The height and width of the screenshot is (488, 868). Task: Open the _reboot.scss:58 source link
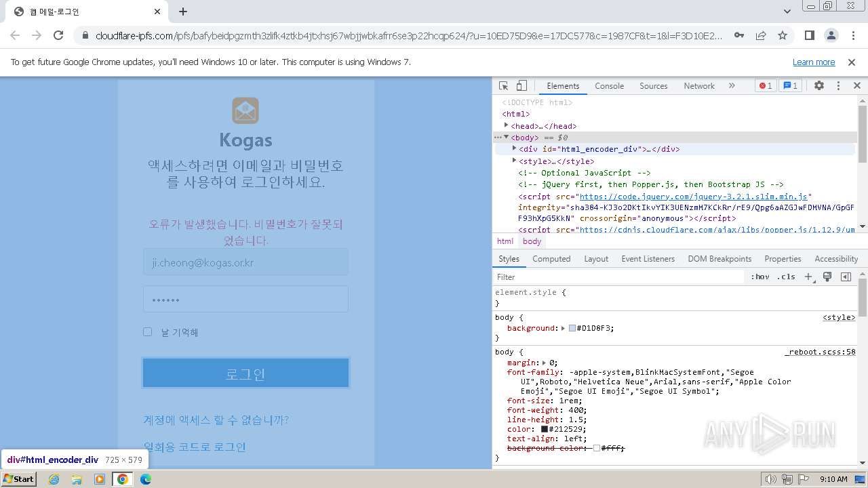point(820,352)
